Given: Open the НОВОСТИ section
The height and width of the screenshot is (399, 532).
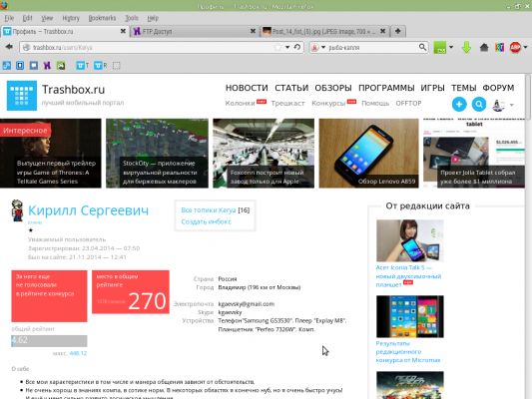Looking at the screenshot, I should tap(247, 88).
